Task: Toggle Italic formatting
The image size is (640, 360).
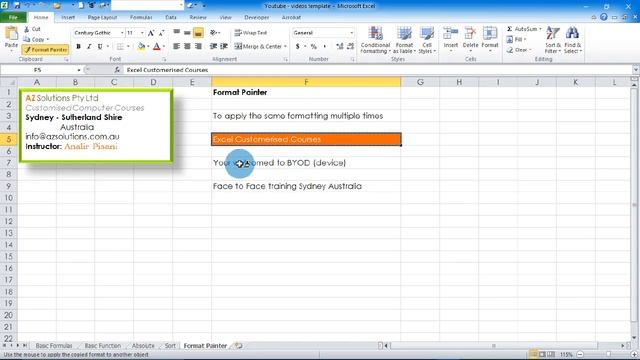Action: point(89,47)
